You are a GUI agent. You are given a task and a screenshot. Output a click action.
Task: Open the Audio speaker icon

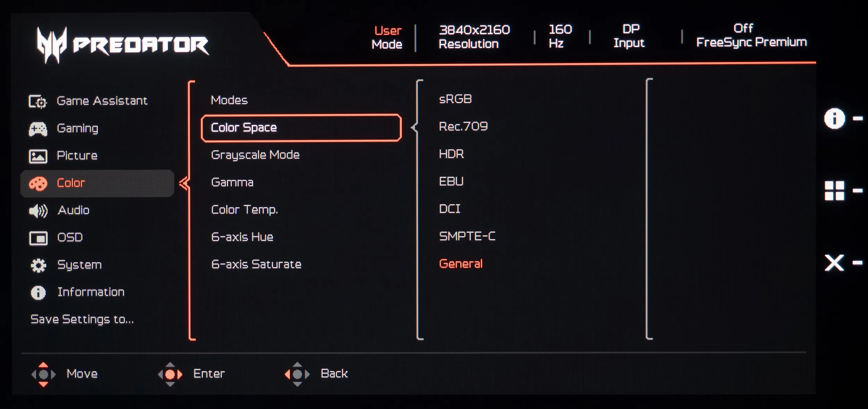(38, 211)
